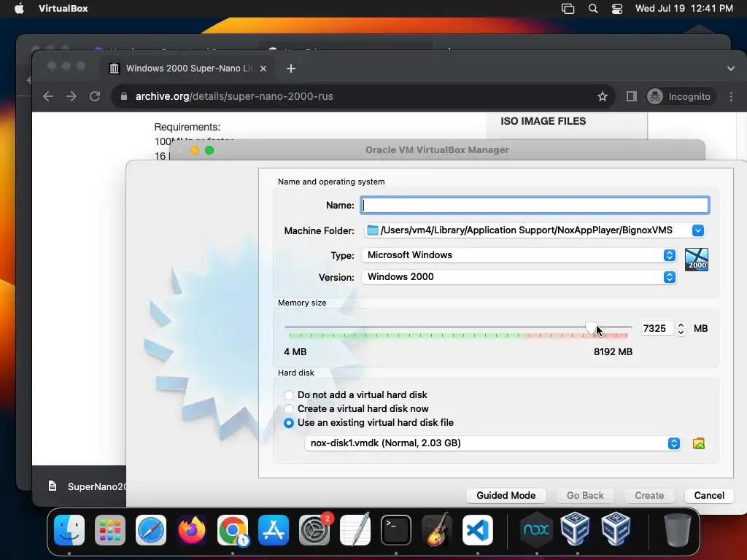
Task: Click the memory size slider handle
Action: tap(591, 327)
